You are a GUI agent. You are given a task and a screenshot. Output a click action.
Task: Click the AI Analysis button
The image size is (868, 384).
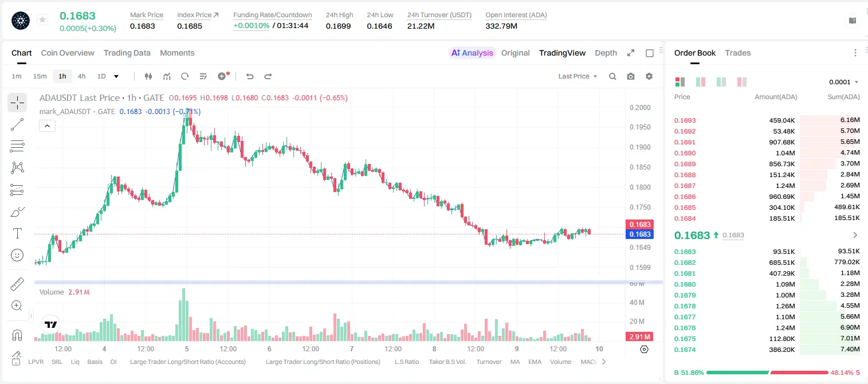tap(472, 53)
